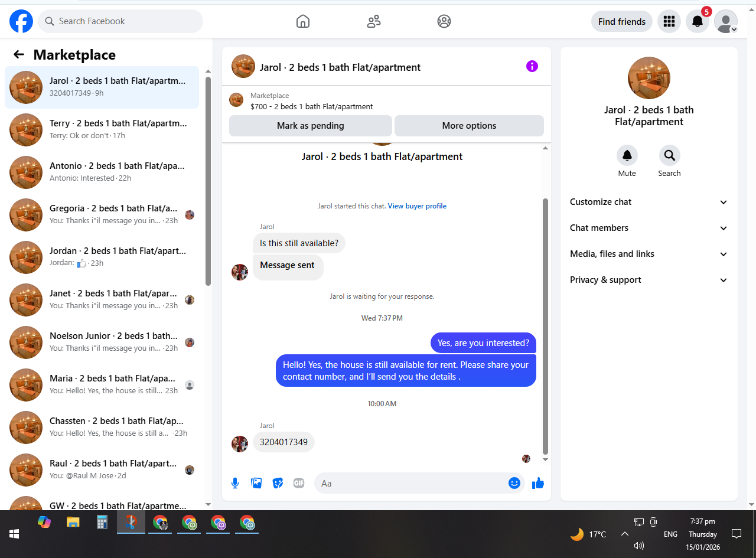Search in conversation magnifier icon
Screen dimensions: 756x558
point(670,155)
